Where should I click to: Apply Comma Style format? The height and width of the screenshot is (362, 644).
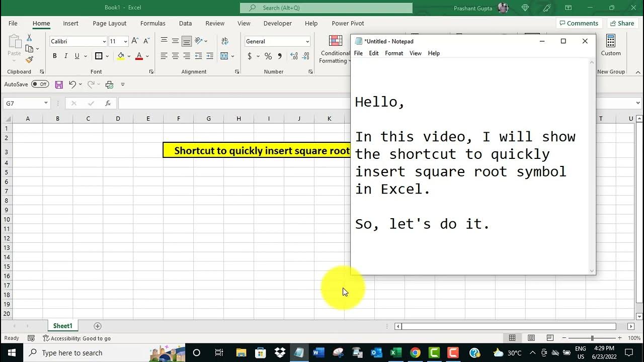click(280, 56)
